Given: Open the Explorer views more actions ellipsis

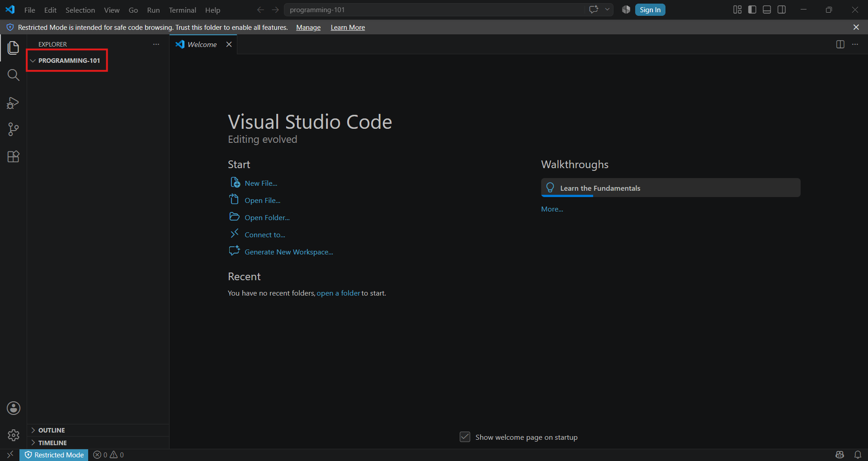Looking at the screenshot, I should 156,44.
